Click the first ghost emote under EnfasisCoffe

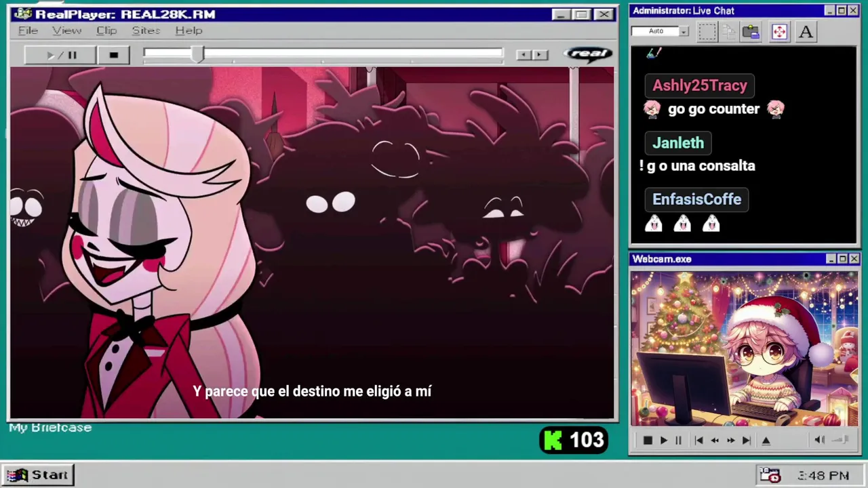pyautogui.click(x=654, y=224)
